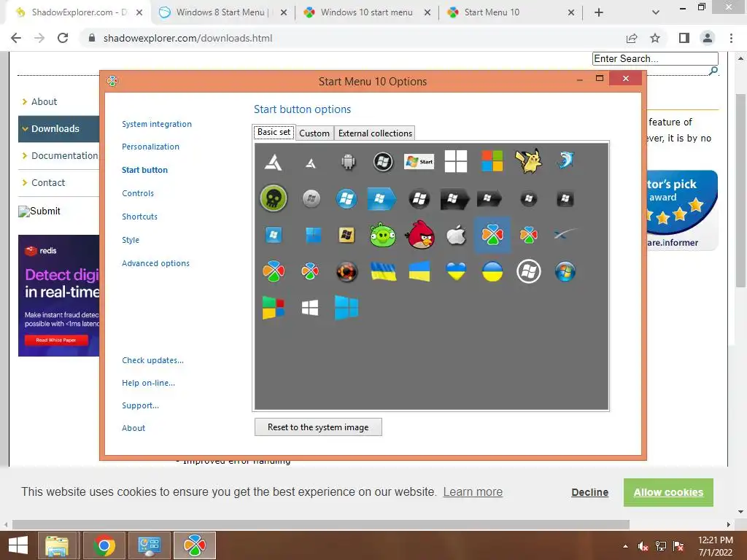Click the browser horizontal scrollbar
Viewport: 747px width, 560px height.
(x=321, y=524)
